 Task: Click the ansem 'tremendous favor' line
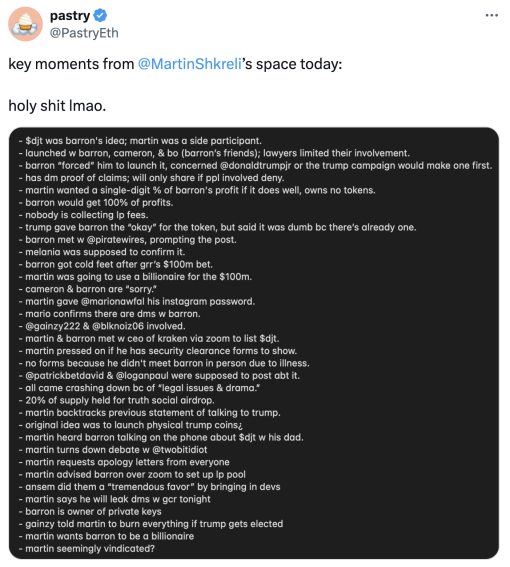[x=149, y=487]
